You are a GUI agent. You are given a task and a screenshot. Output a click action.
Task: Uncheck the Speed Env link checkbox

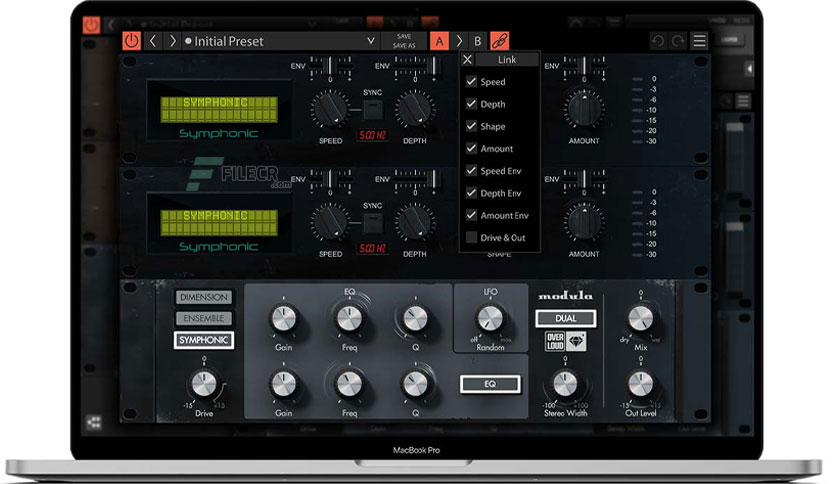471,171
